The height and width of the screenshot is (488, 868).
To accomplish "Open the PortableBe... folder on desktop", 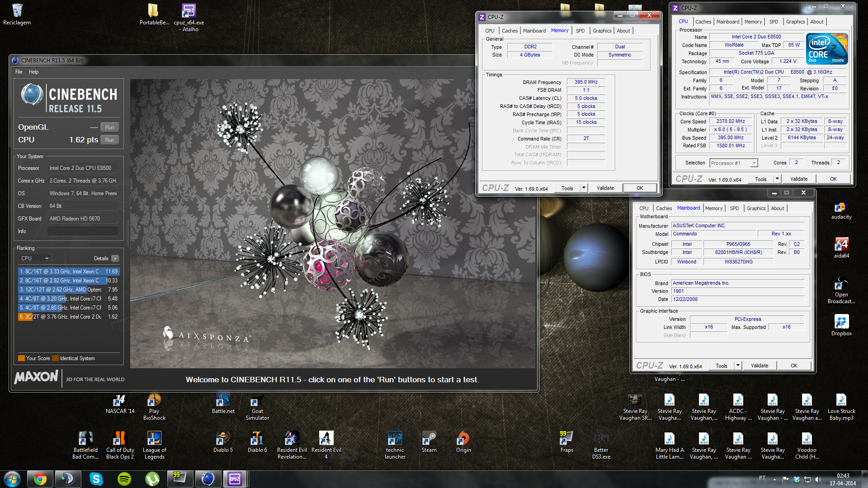I will 154,14.
